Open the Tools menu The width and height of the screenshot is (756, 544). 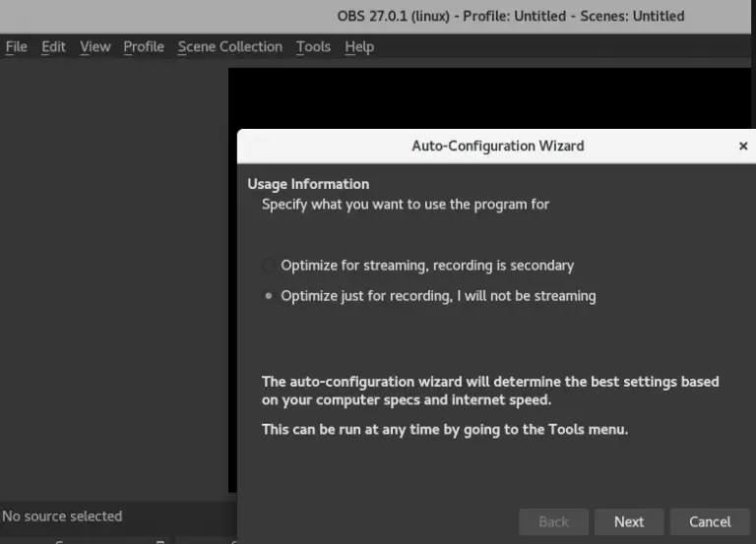[313, 47]
